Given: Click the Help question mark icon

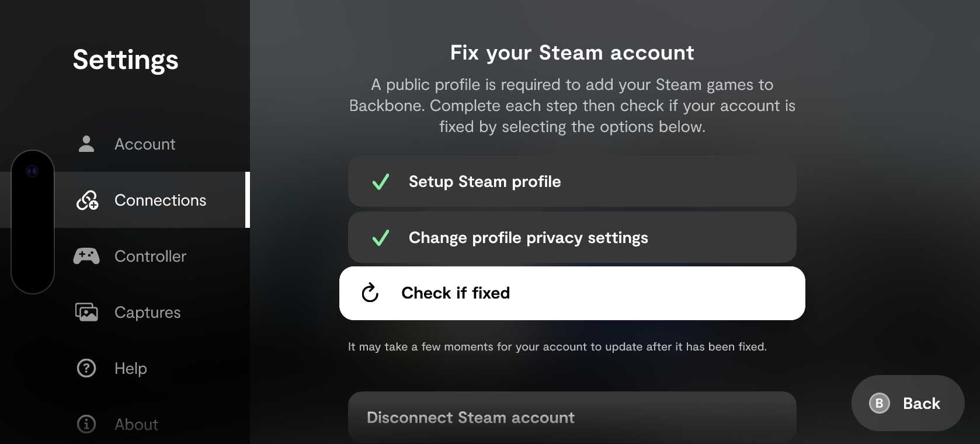Looking at the screenshot, I should click(x=86, y=368).
